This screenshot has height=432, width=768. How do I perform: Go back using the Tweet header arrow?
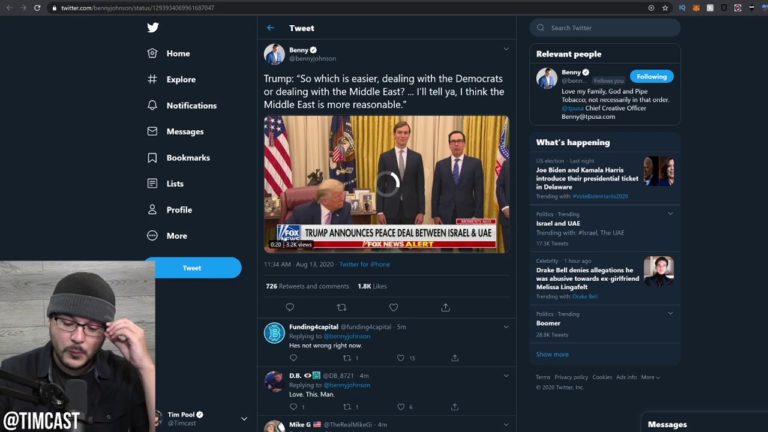270,28
